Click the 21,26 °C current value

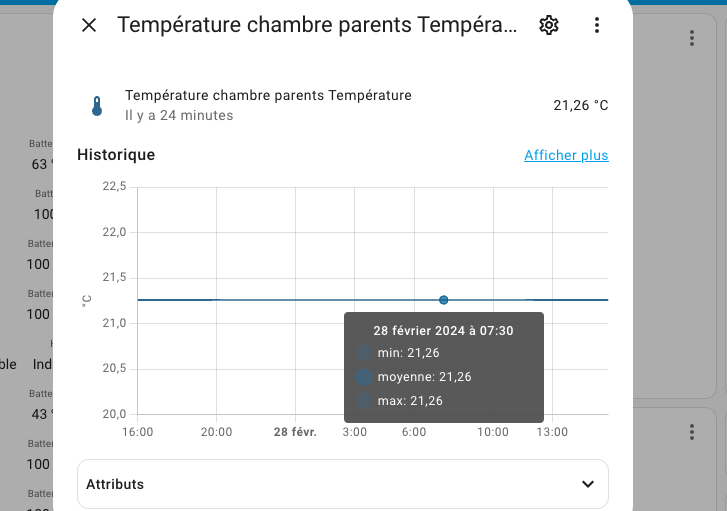(580, 106)
